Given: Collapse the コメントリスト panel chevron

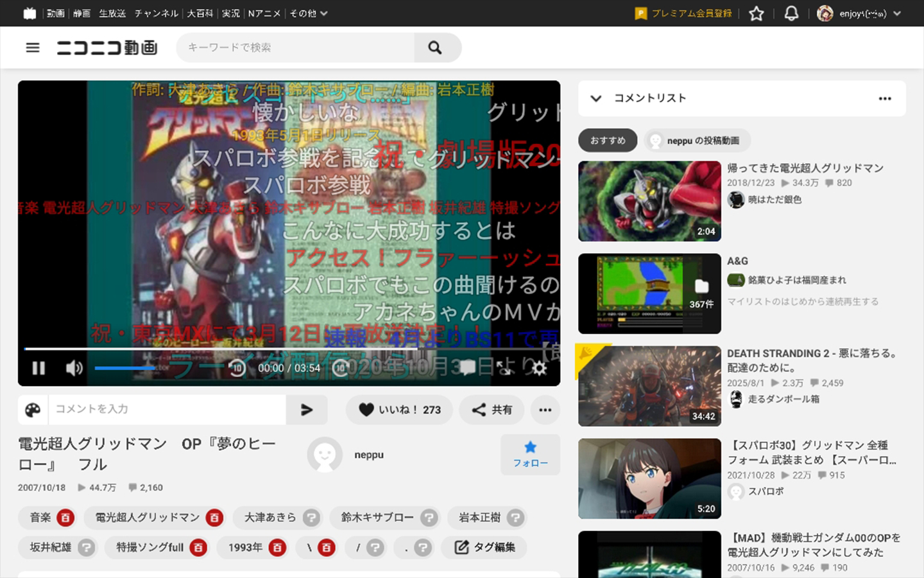Looking at the screenshot, I should [x=596, y=98].
